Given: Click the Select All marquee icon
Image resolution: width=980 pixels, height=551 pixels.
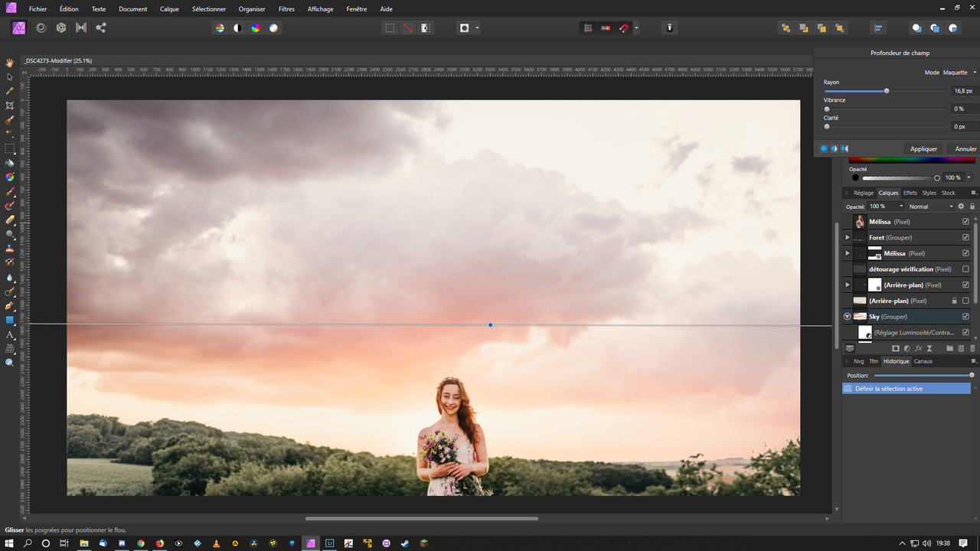Looking at the screenshot, I should point(390,28).
